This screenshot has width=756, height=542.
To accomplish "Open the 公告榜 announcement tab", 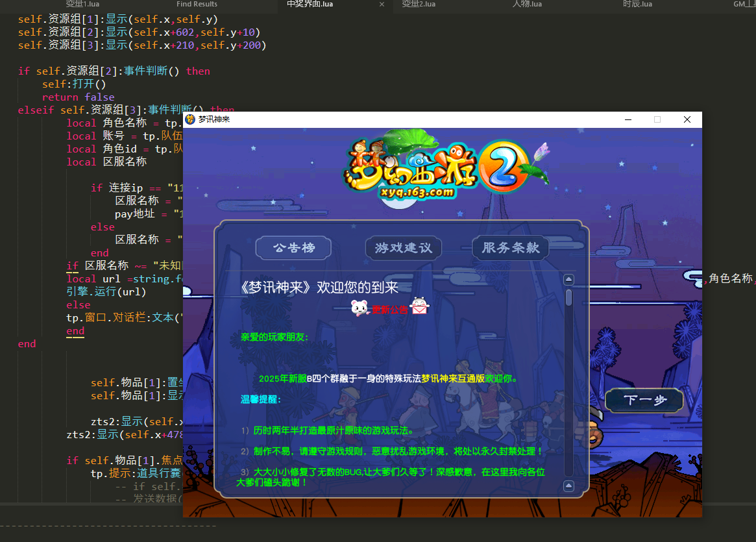I will tap(293, 248).
